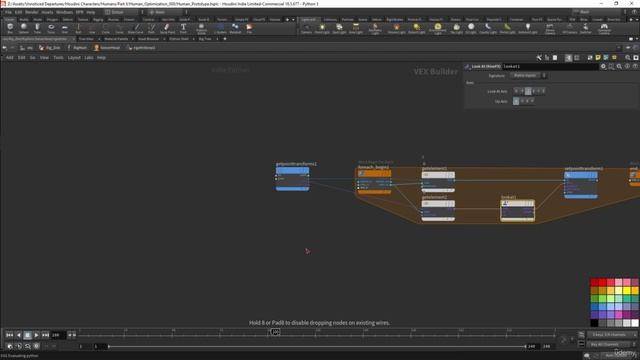Select the Tube shelf tool
Image resolution: width=640 pixels, height=360 pixels.
[x=37, y=28]
